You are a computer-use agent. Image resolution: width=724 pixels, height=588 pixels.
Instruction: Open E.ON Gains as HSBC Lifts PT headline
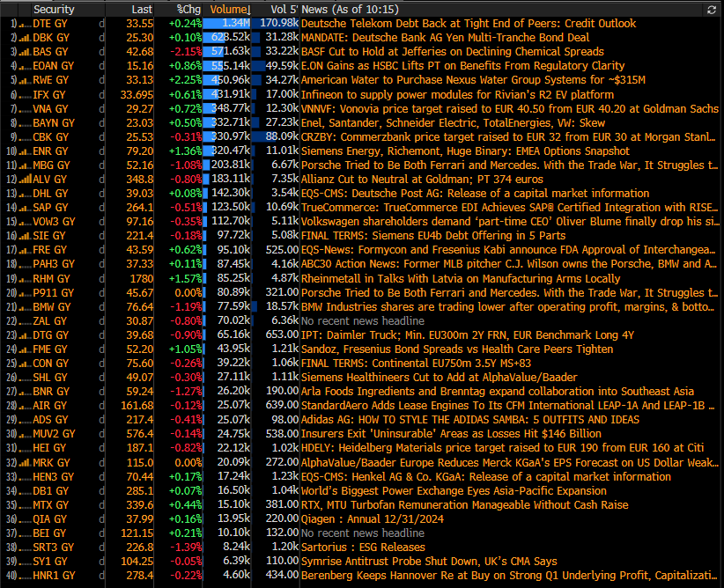coord(462,66)
